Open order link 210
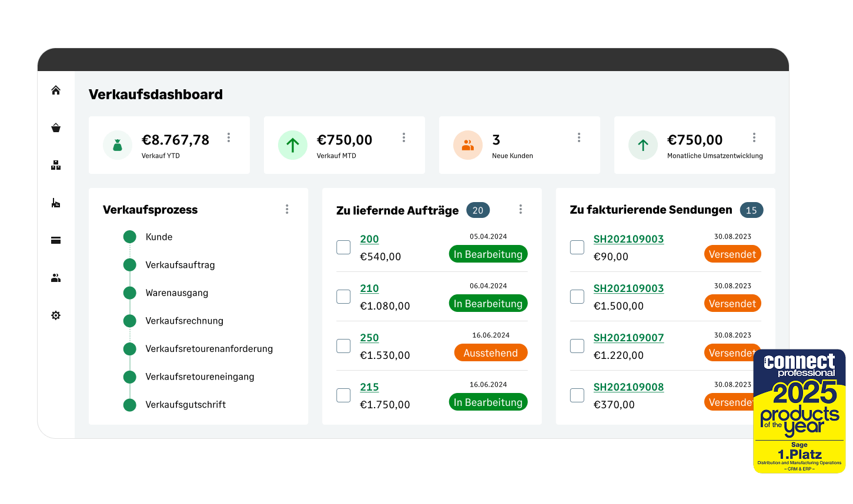Image resolution: width=853 pixels, height=504 pixels. point(369,288)
